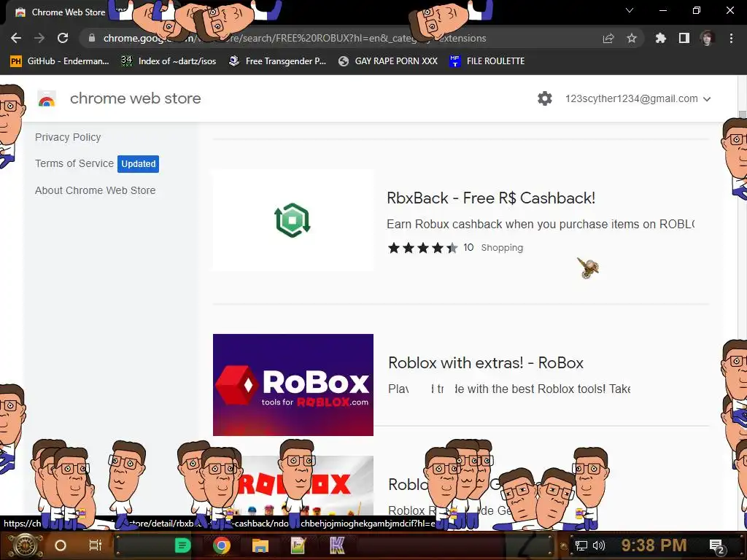Open the FILE ROULETTE bookmark
This screenshot has height=560, width=747.
pos(487,61)
